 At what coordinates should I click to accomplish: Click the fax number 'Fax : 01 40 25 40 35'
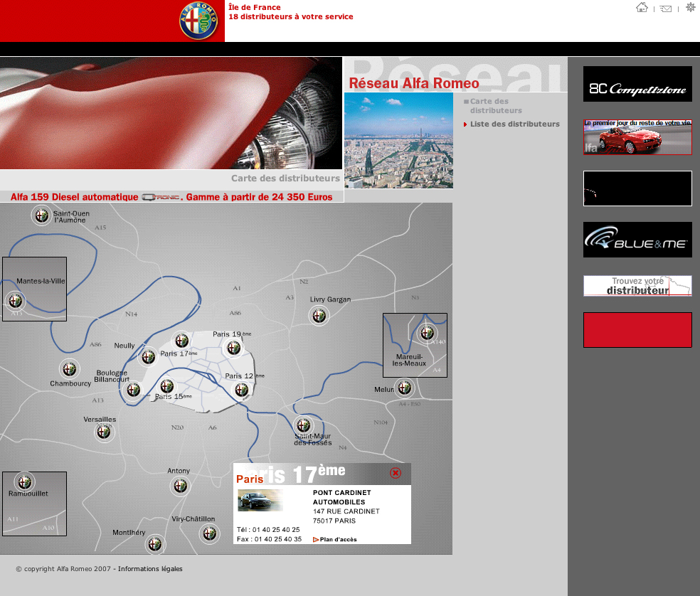point(269,539)
